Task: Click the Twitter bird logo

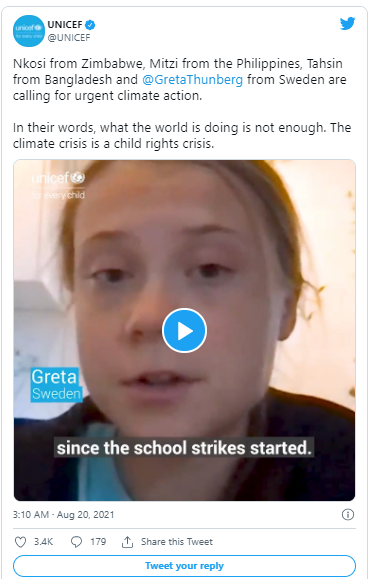Action: click(347, 24)
